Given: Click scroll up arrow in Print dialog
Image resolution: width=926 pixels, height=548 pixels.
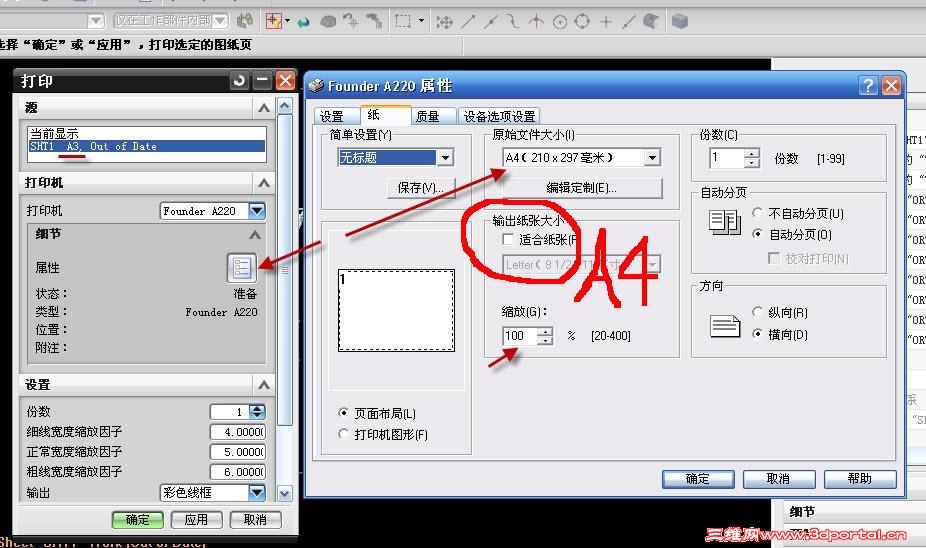Looking at the screenshot, I should coord(285,106).
